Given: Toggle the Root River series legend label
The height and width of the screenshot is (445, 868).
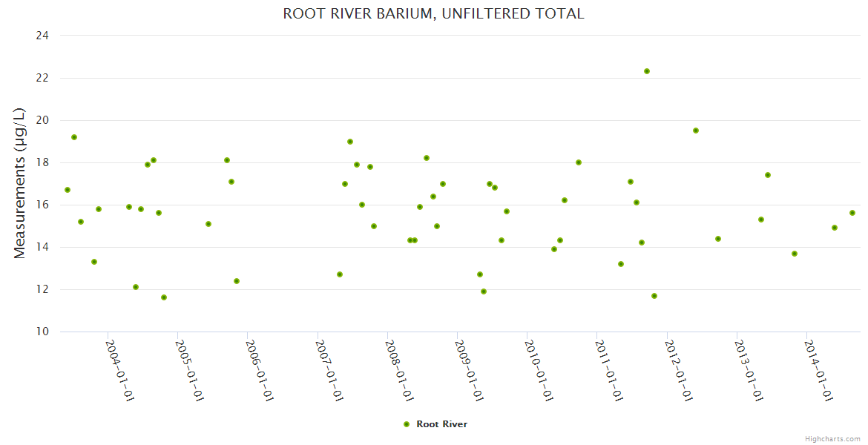Looking at the screenshot, I should click(x=441, y=424).
